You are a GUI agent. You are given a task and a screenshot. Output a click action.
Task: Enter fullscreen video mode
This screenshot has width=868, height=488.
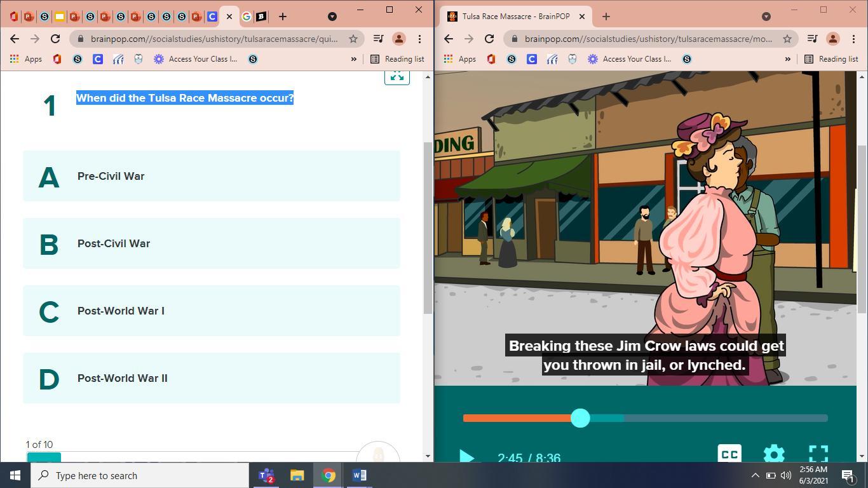click(x=818, y=454)
